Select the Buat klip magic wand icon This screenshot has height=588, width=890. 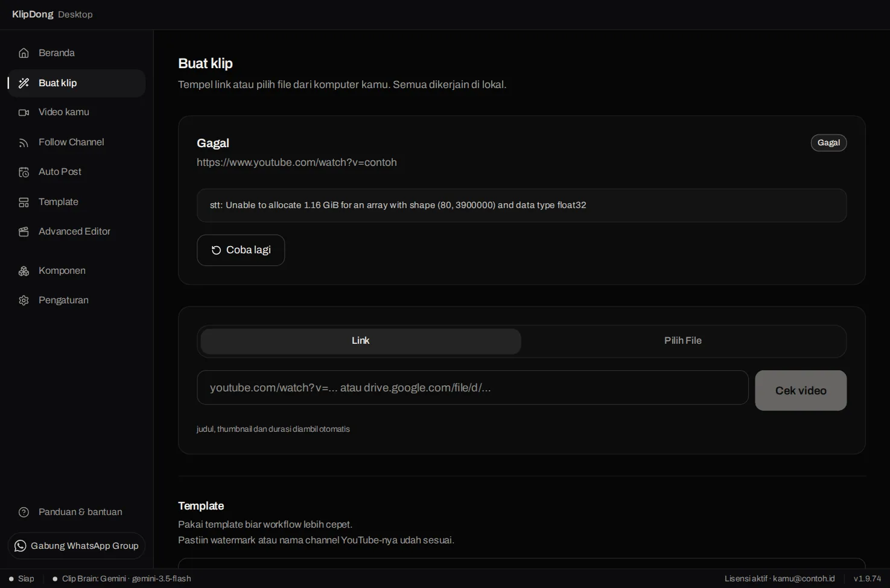[x=24, y=83]
